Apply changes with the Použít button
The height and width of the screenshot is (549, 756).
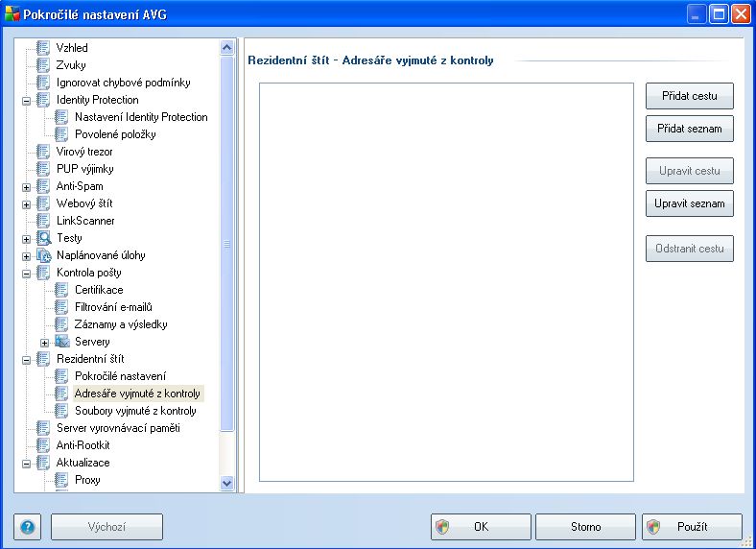[x=692, y=527]
